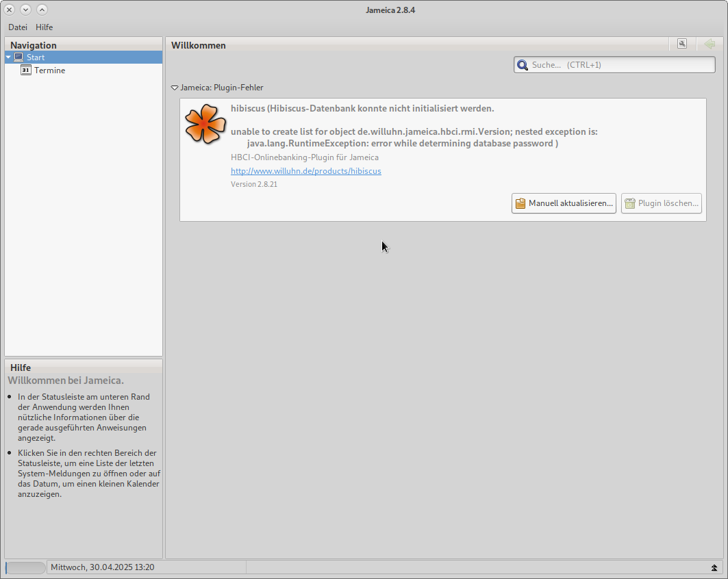Click the HBCI-Onlinebanking-Plugin für Jameica description
This screenshot has width=728, height=579.
click(x=305, y=157)
